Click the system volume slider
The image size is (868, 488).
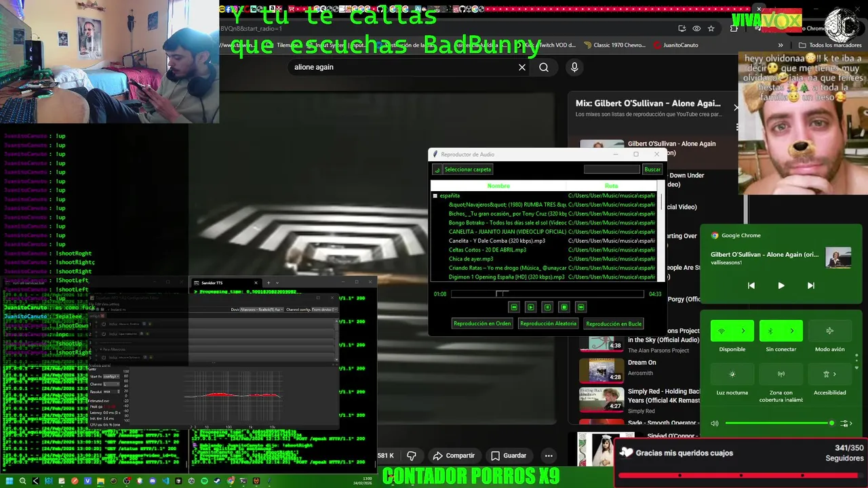pyautogui.click(x=780, y=423)
